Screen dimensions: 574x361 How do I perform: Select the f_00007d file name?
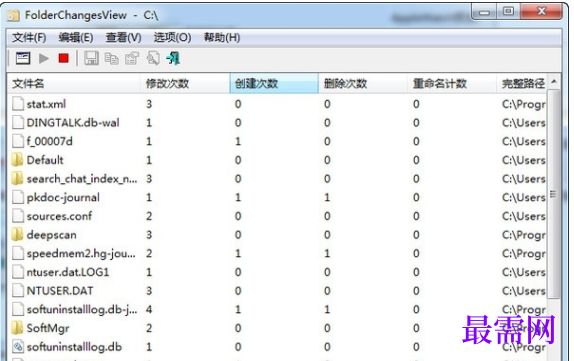pos(49,141)
